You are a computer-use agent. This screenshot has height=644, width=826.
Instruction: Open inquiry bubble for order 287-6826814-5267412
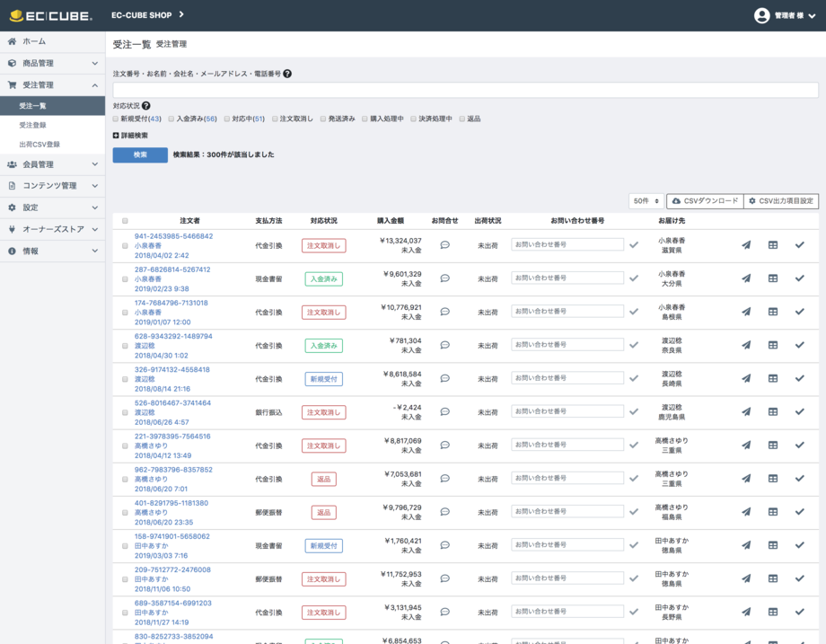pyautogui.click(x=444, y=278)
